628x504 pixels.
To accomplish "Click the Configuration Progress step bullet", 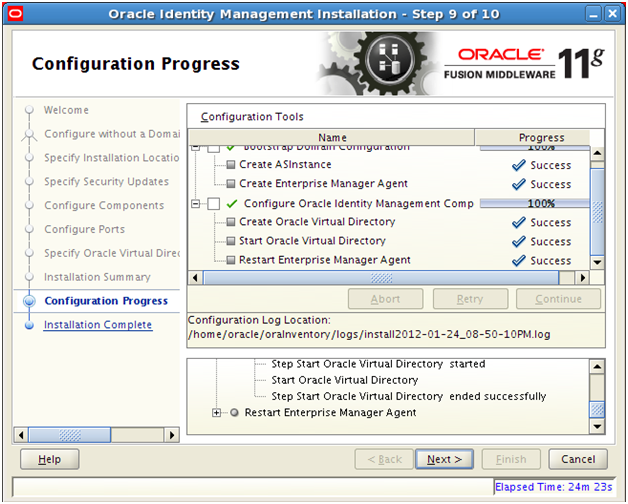I will click(29, 301).
